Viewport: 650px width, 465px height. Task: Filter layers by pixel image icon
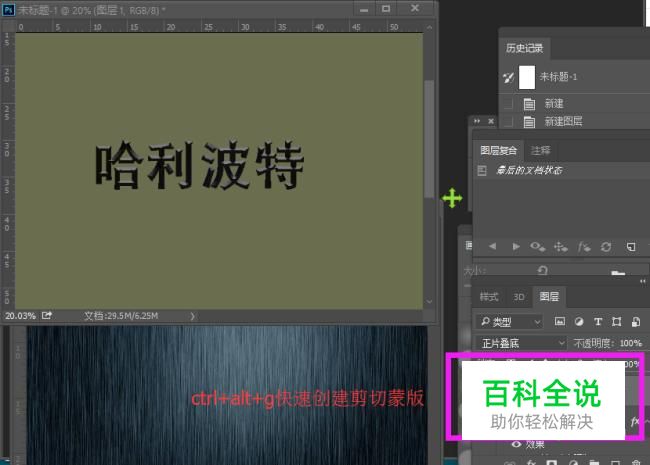(560, 321)
